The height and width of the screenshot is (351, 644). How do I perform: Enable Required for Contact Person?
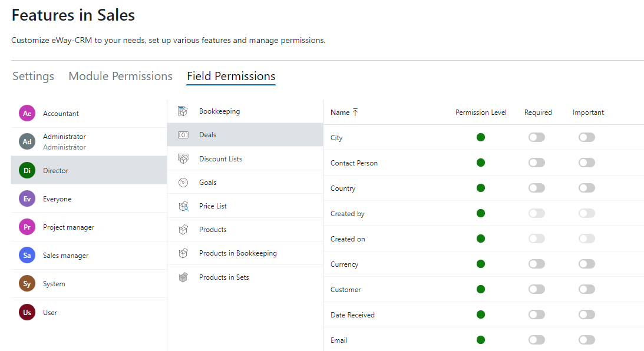(x=537, y=163)
